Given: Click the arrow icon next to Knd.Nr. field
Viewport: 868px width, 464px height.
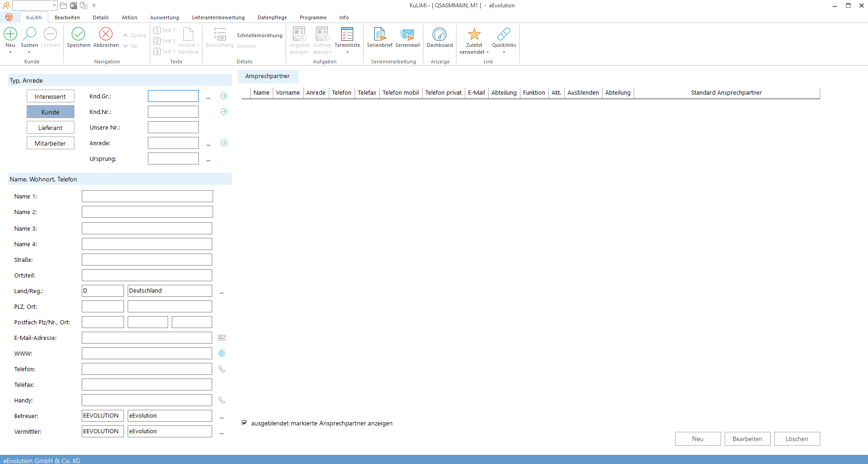Looking at the screenshot, I should (224, 112).
